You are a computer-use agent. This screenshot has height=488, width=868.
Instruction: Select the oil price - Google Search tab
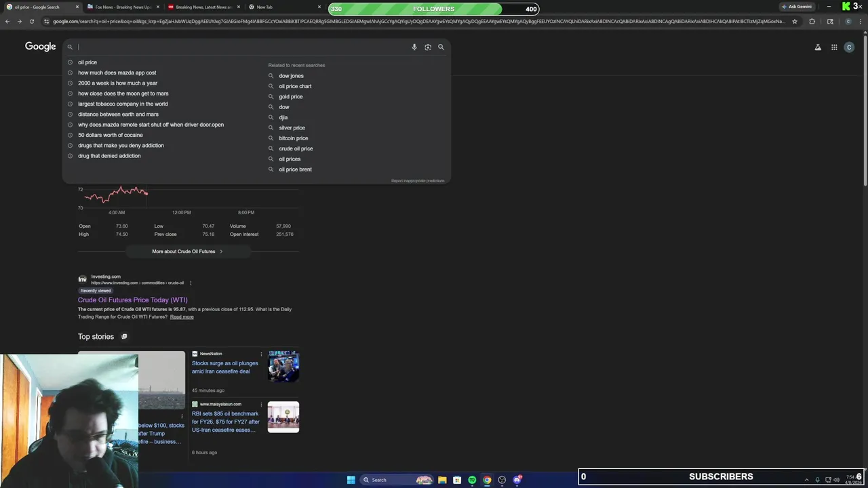point(42,7)
